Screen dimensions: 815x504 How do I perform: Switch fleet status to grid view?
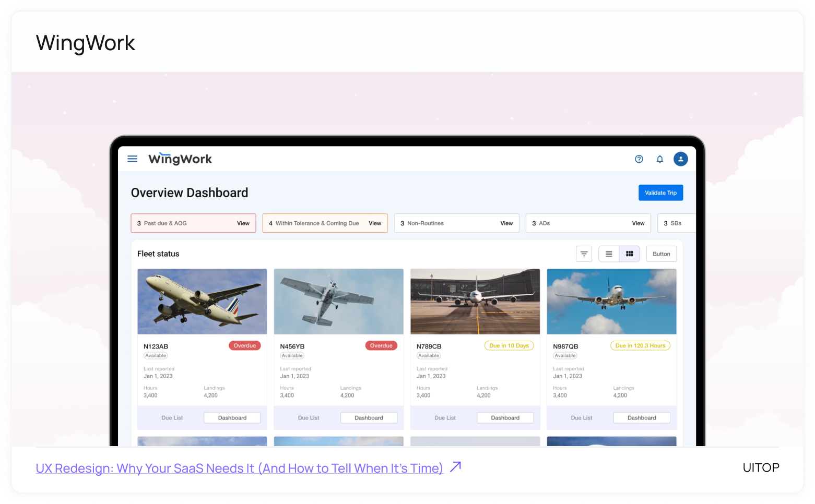pos(630,254)
